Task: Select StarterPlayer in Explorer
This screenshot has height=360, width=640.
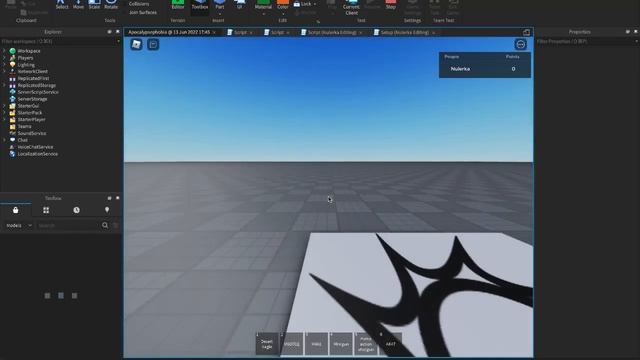Action: point(31,120)
